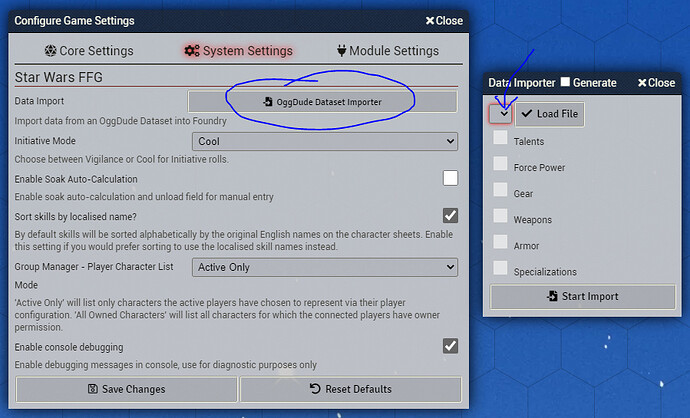Click the Enable Soak Auto-Calculation label
The image size is (690, 418).
76,179
